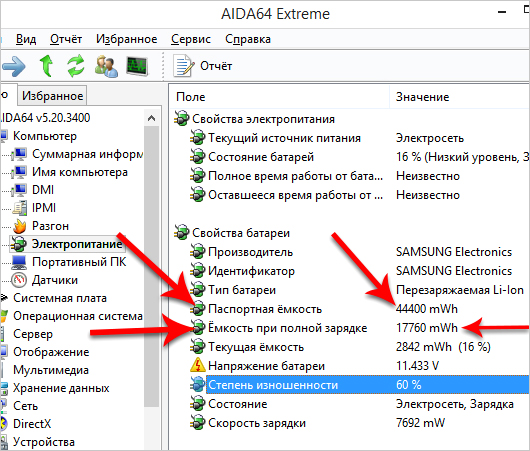
Task: Select Портативный ПК in the tree
Action: (79, 262)
